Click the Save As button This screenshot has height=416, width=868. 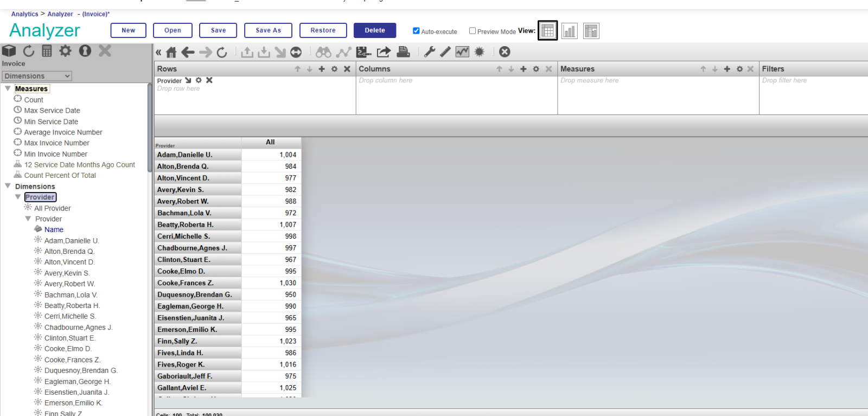tap(268, 30)
